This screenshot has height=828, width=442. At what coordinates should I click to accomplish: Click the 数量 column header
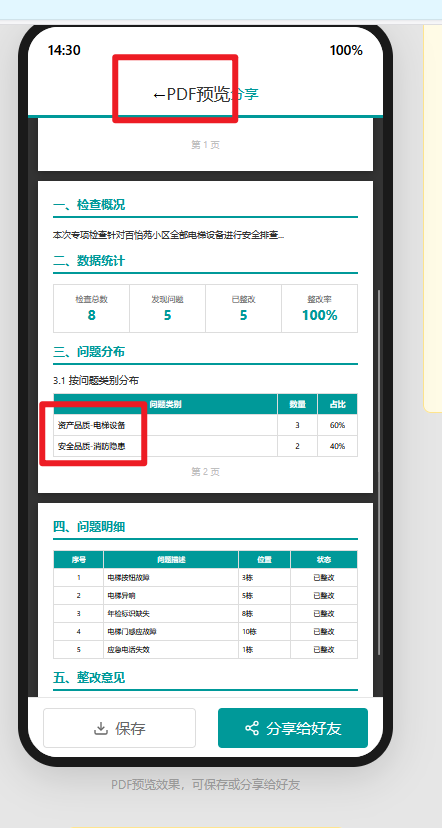click(297, 404)
